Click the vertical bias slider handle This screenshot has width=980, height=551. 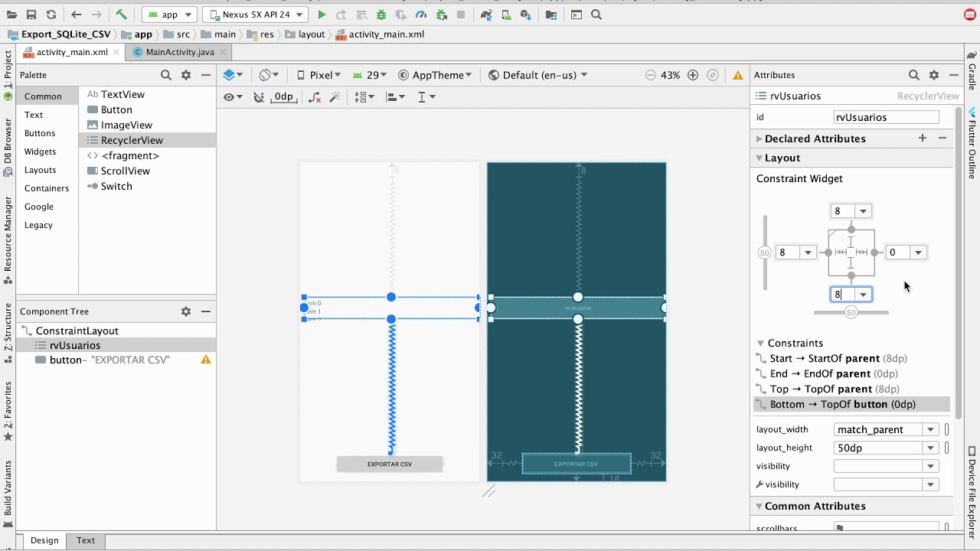point(764,253)
